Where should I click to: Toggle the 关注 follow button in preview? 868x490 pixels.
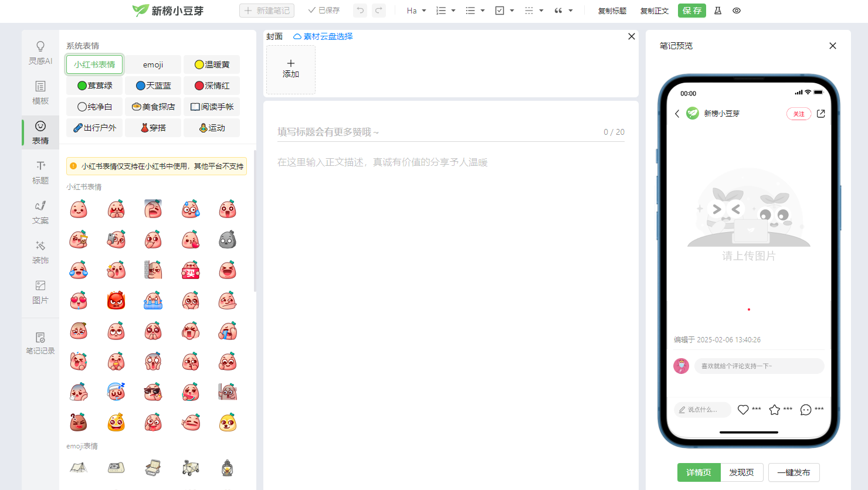[799, 114]
